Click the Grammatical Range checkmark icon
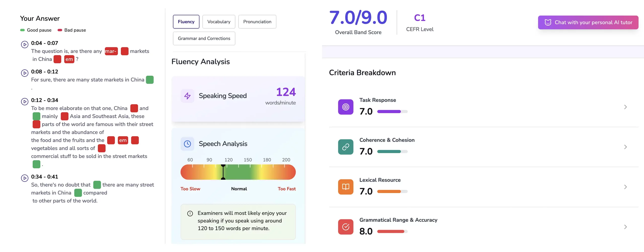Image resolution: width=644 pixels, height=252 pixels. [345, 227]
